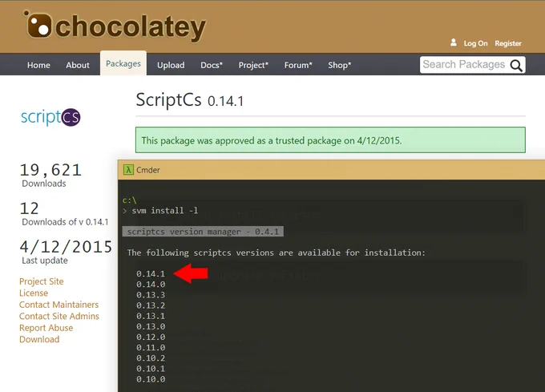Viewport: 545px width, 392px height.
Task: Open the Docs* menu item
Action: point(212,65)
